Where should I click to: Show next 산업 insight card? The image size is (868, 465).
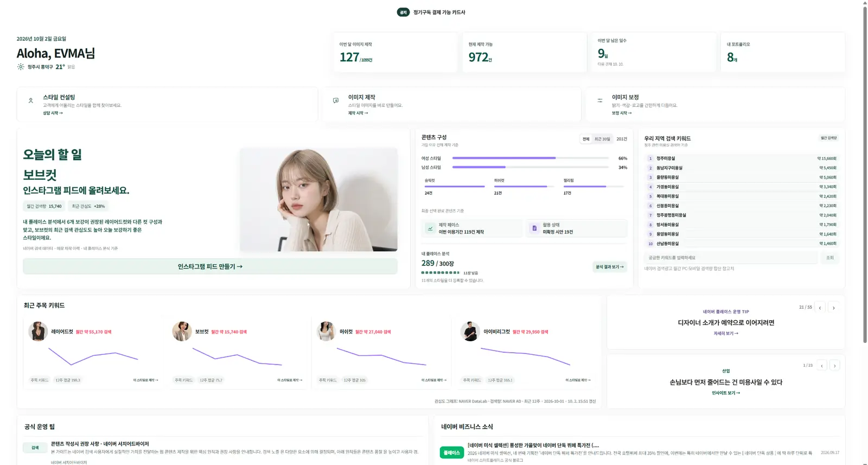[x=835, y=366]
